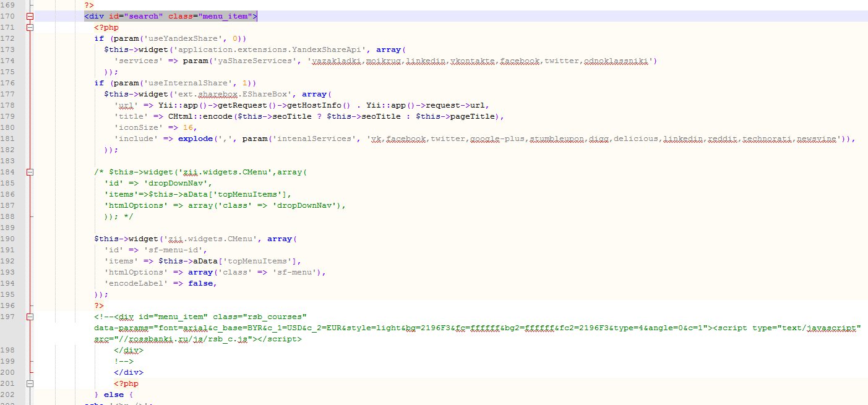Collapse the fold marker at line 170
The width and height of the screenshot is (868, 405).
coord(30,16)
